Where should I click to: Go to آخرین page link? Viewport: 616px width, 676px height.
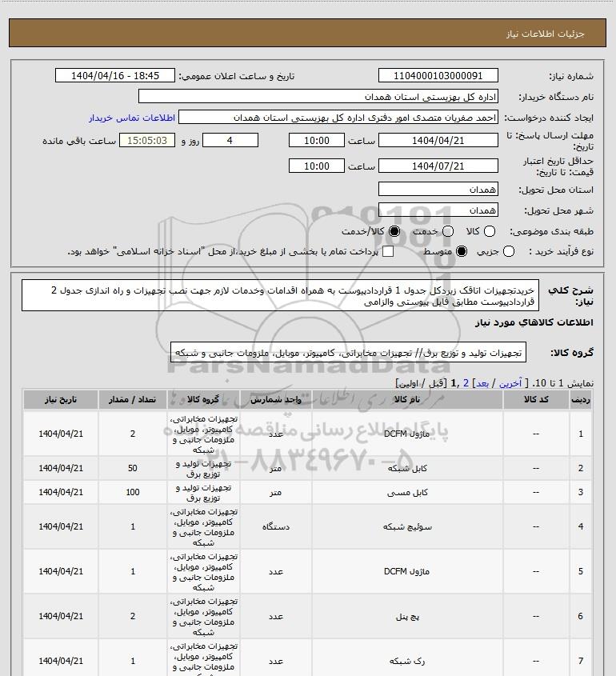[510, 383]
